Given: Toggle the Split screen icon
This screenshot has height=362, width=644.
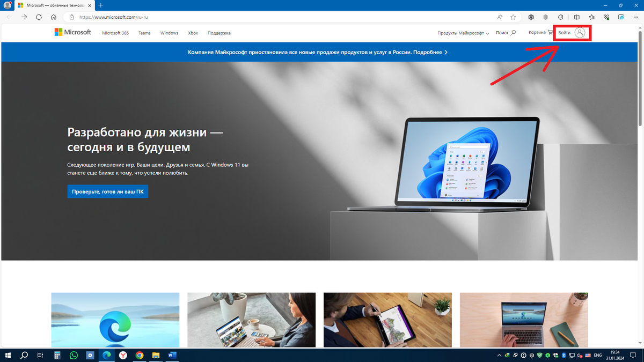Looking at the screenshot, I should [x=577, y=17].
